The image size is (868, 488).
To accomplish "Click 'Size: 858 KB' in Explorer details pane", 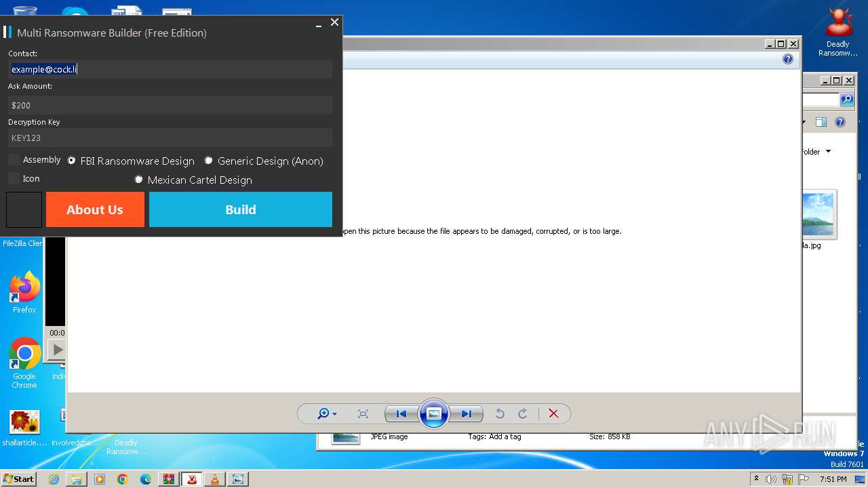I will pos(610,436).
